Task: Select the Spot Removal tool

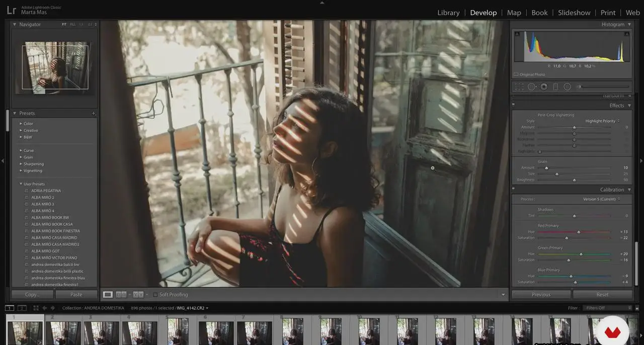Action: click(531, 87)
